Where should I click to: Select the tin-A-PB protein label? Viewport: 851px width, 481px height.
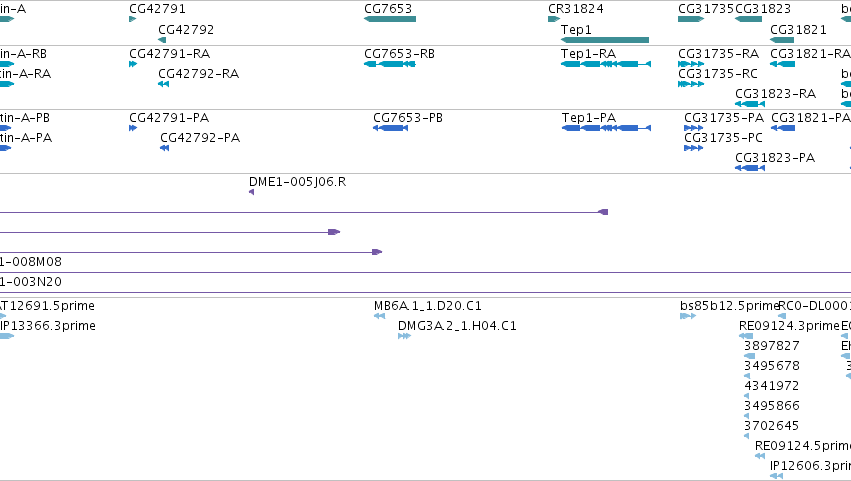click(25, 118)
